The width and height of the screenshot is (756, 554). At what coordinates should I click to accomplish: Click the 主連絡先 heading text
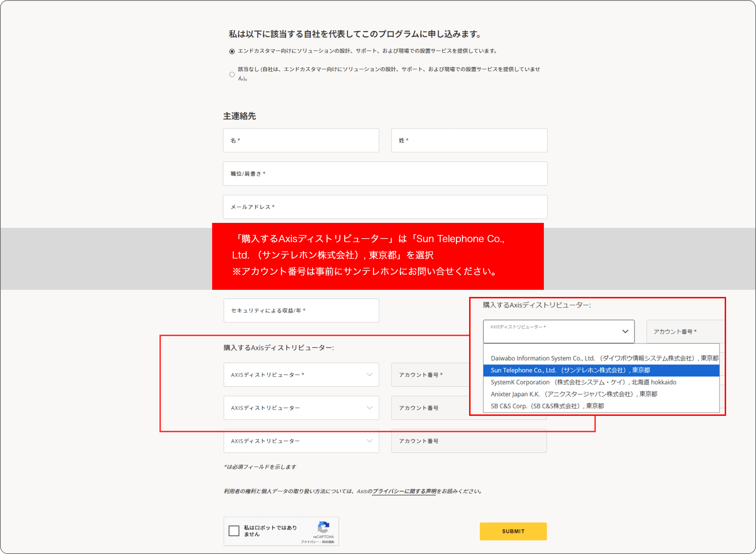click(240, 116)
